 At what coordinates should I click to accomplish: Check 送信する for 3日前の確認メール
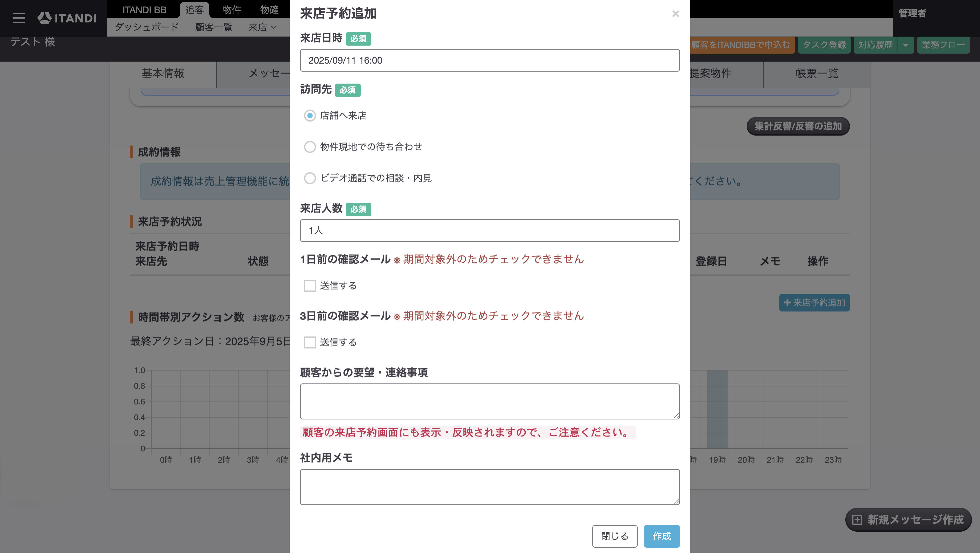click(310, 342)
